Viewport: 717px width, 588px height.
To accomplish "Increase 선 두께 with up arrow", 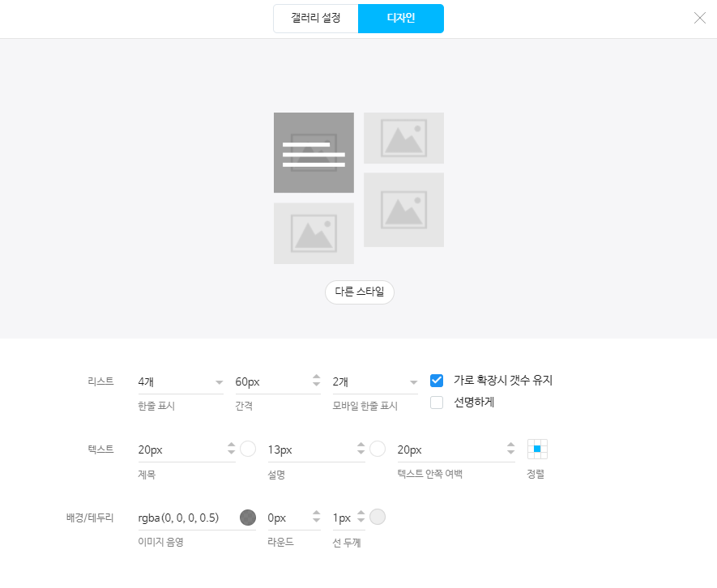I will pos(361,513).
